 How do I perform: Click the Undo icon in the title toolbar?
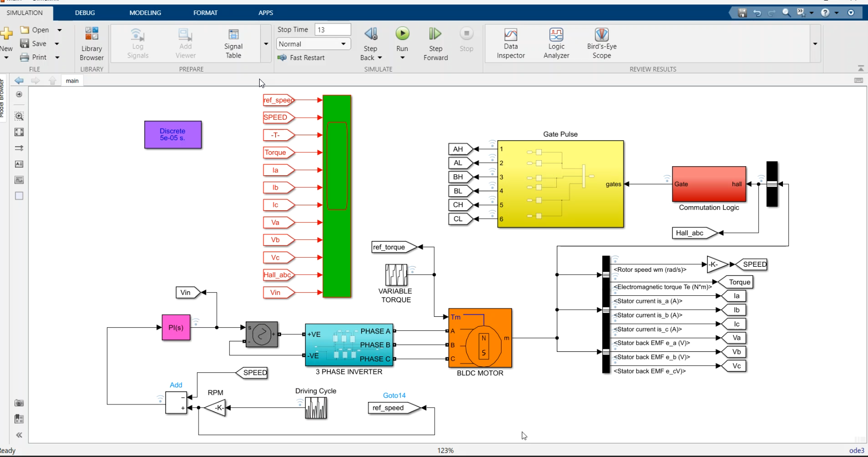(757, 13)
